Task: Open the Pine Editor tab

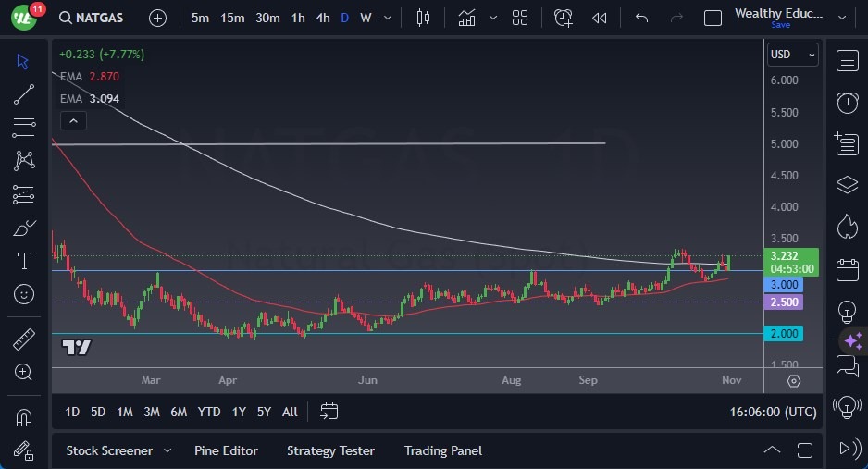Action: pyautogui.click(x=226, y=450)
